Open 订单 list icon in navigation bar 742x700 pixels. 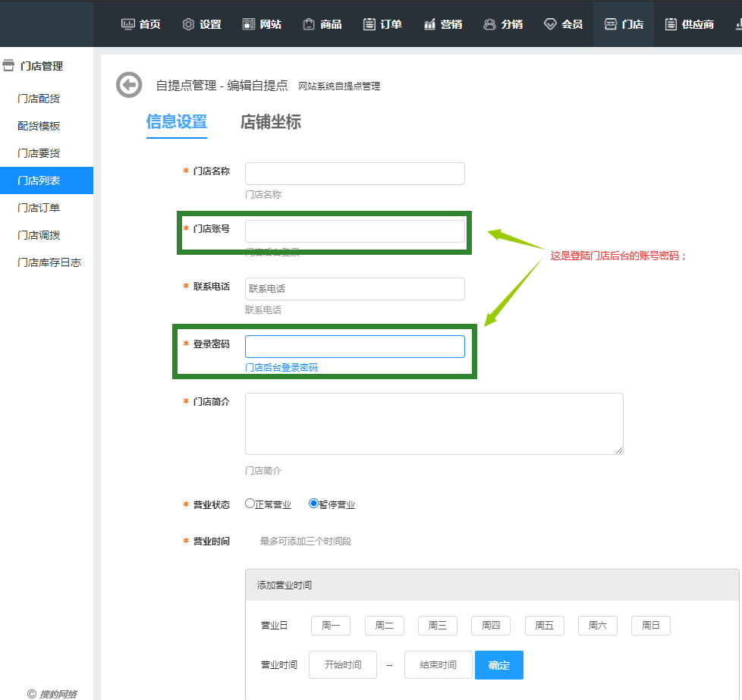(369, 24)
